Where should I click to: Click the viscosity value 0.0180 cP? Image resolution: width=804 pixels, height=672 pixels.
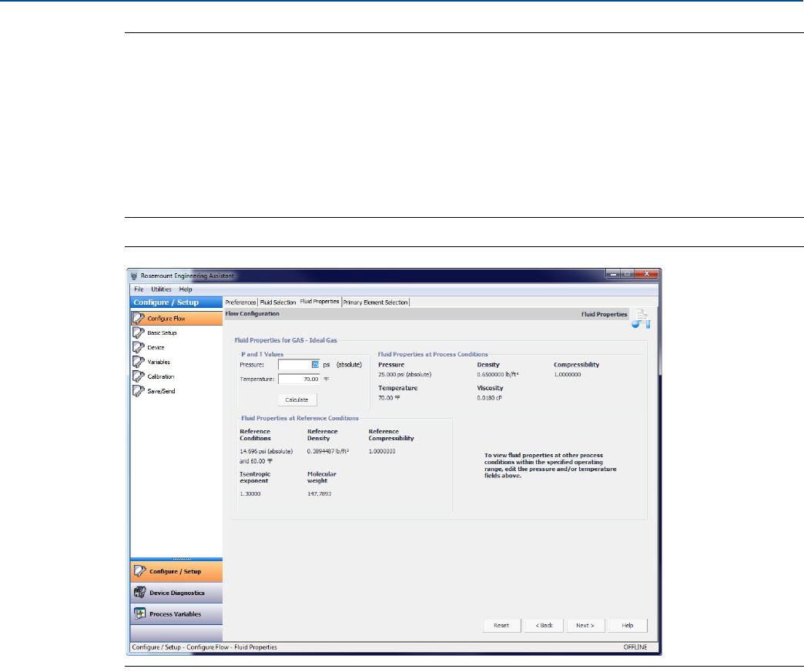[x=490, y=398]
